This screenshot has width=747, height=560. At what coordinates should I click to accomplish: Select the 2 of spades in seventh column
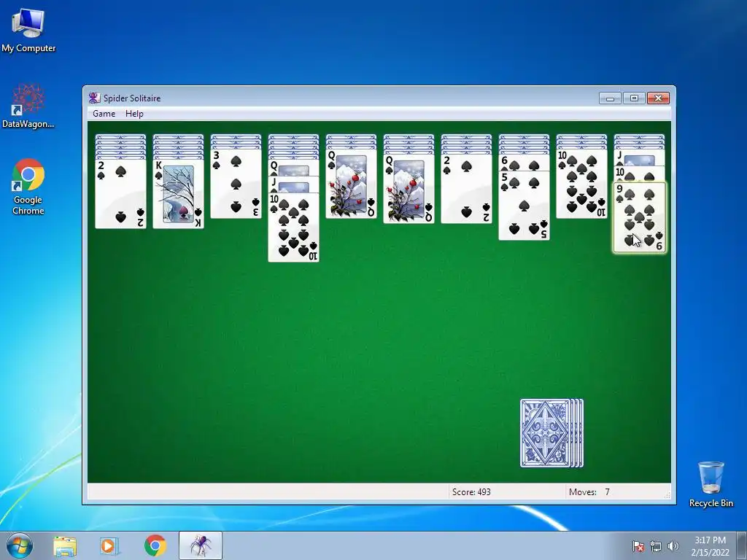(x=466, y=189)
